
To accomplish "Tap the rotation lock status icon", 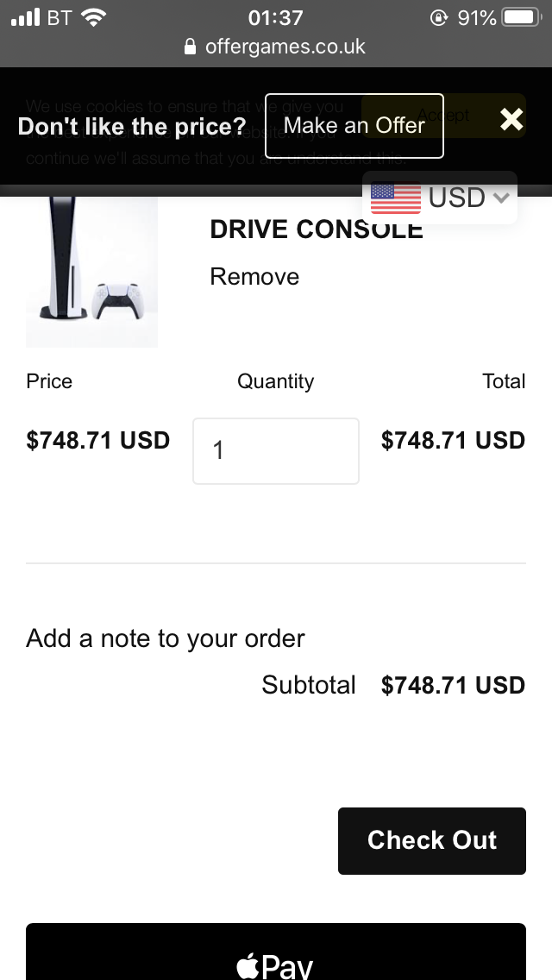I will coord(439,17).
